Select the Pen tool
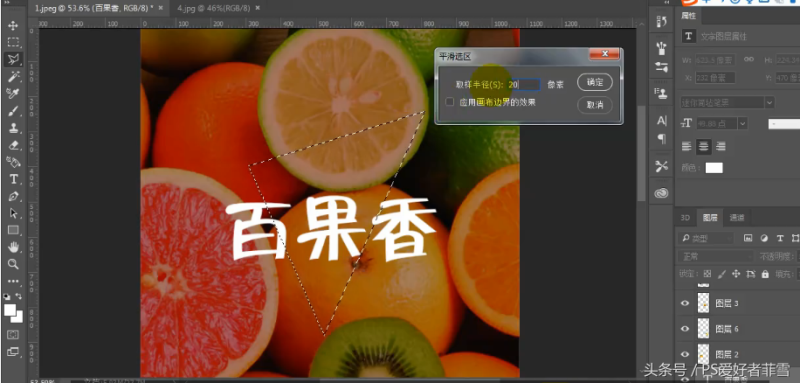 point(13,196)
